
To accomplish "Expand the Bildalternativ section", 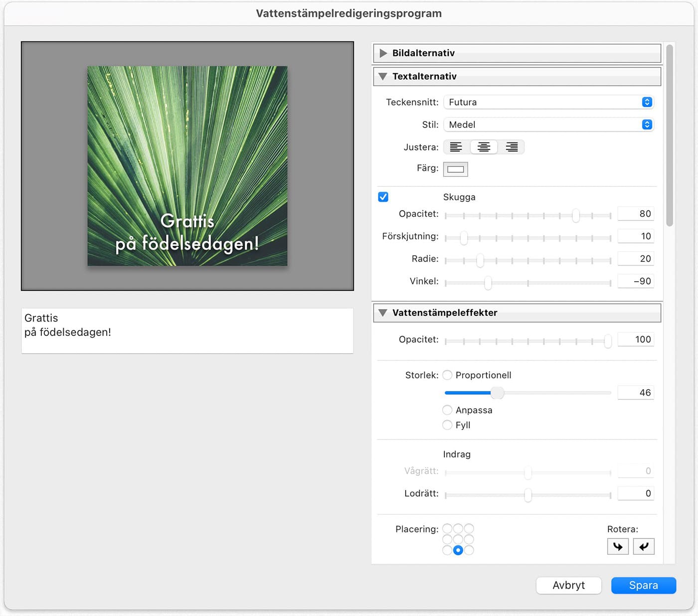I will [383, 53].
